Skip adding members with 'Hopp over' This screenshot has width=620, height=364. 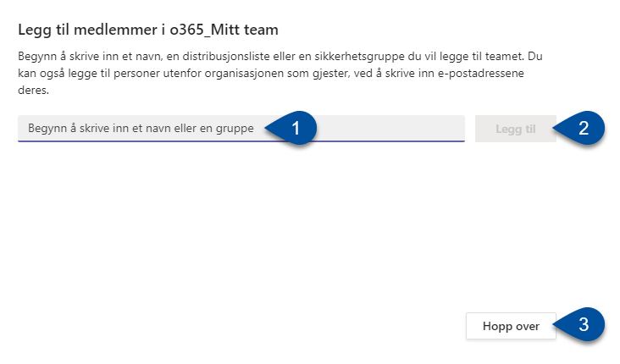511,326
